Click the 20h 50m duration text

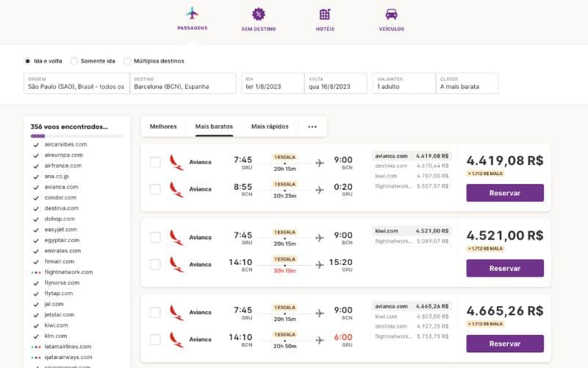click(284, 346)
